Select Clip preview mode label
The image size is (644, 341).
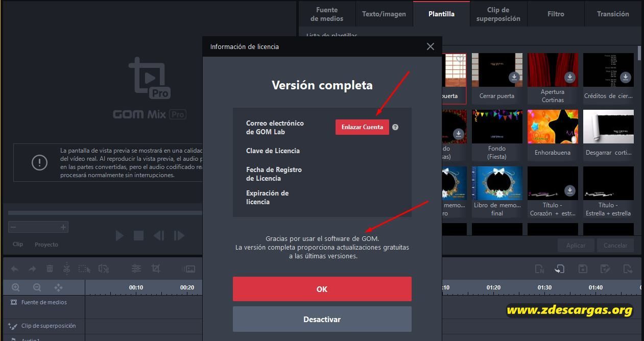(18, 244)
